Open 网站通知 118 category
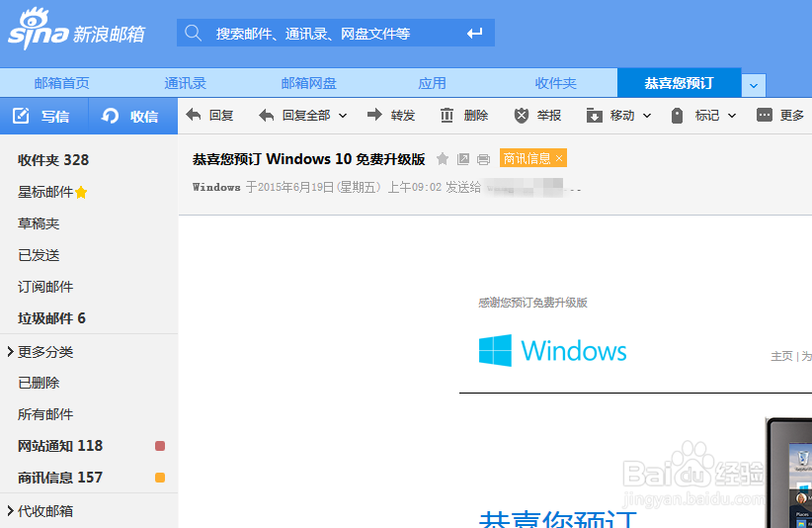Image resolution: width=812 pixels, height=528 pixels. tap(60, 446)
